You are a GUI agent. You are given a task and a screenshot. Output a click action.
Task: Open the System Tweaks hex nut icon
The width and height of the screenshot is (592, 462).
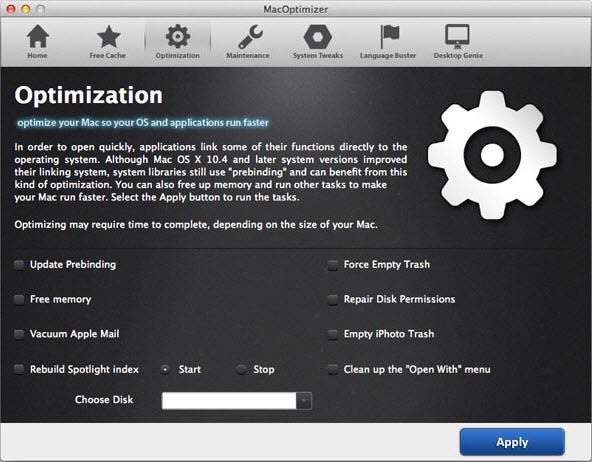[x=318, y=37]
